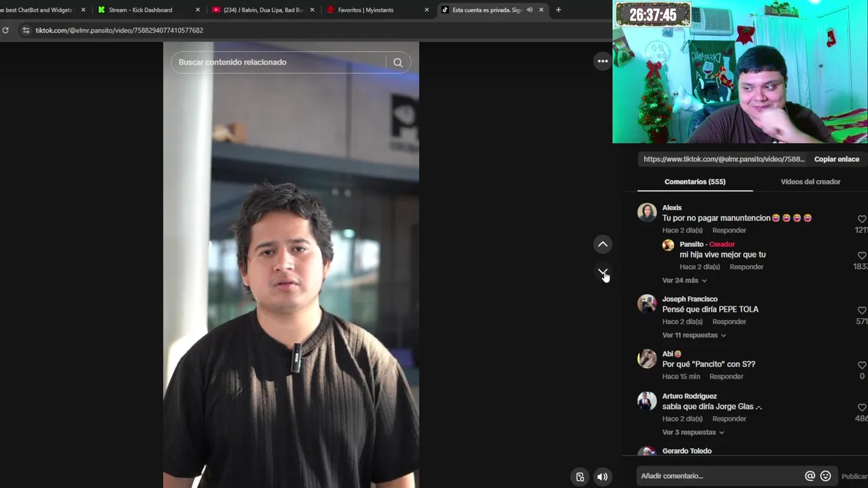
Task: Open Arturo Rodriguez's profile avatar
Action: pyautogui.click(x=647, y=401)
